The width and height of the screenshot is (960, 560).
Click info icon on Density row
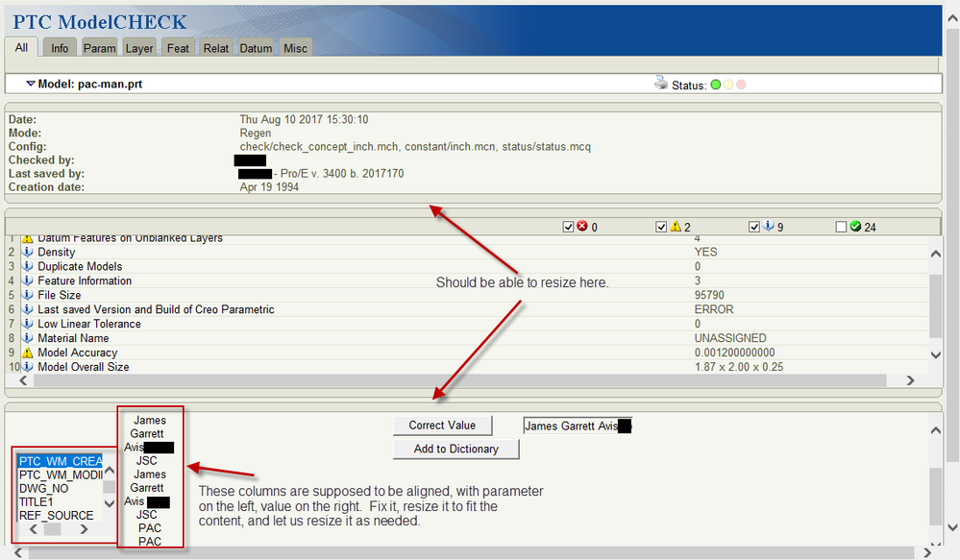click(28, 252)
